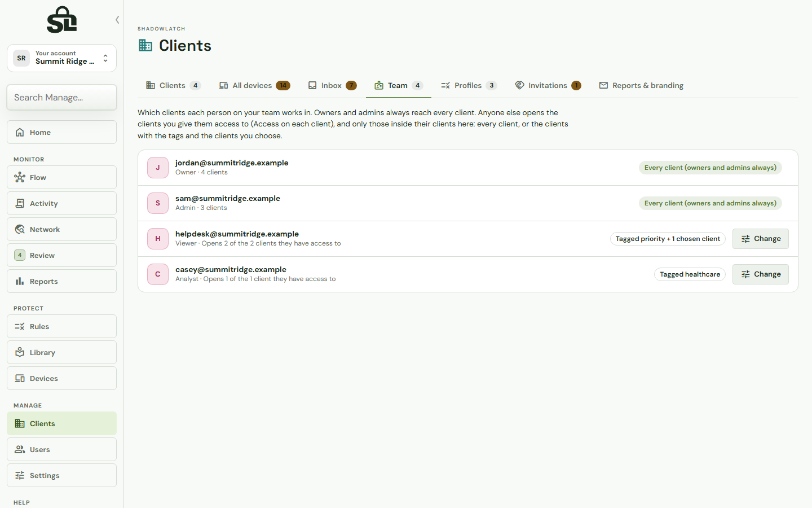Click the 'Every client' badge on sam's row
The height and width of the screenshot is (508, 812).
710,203
